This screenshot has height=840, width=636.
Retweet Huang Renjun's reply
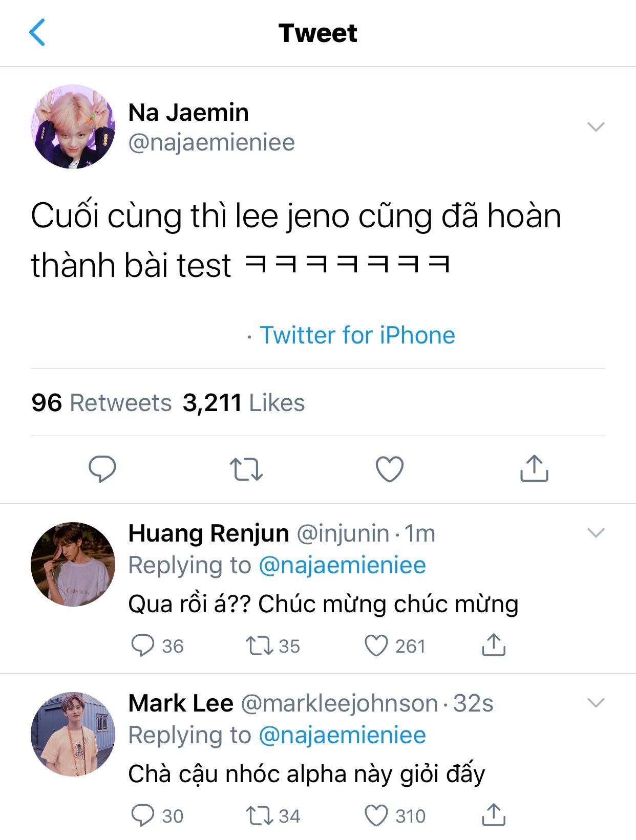click(272, 646)
